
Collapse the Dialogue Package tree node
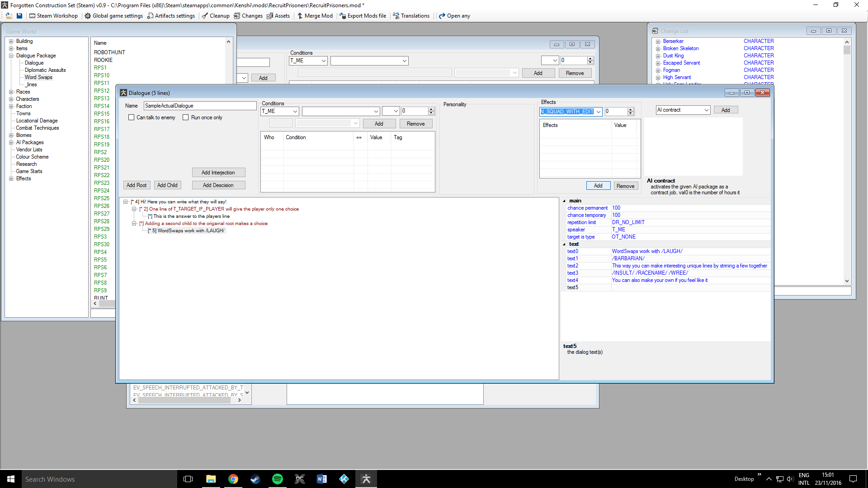(11, 56)
